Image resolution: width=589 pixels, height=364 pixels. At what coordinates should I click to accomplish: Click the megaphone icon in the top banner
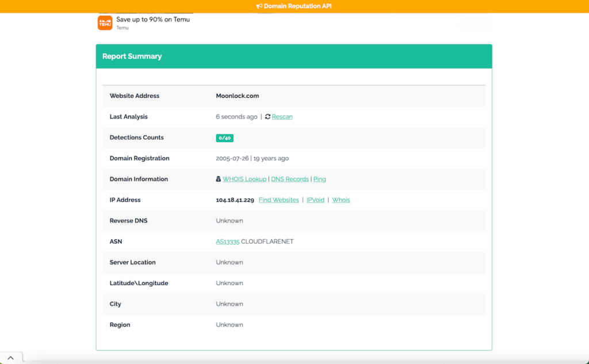259,6
